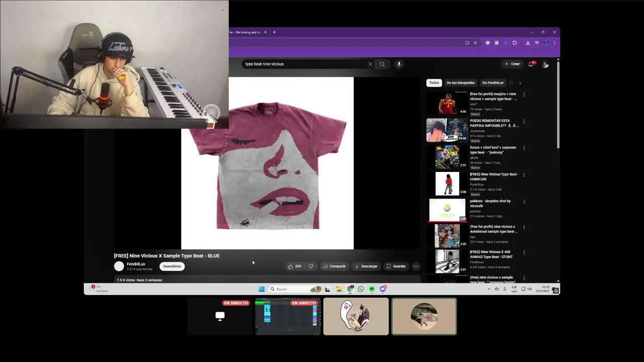Open Spotify from the taskbar
644x362 pixels.
[x=372, y=289]
